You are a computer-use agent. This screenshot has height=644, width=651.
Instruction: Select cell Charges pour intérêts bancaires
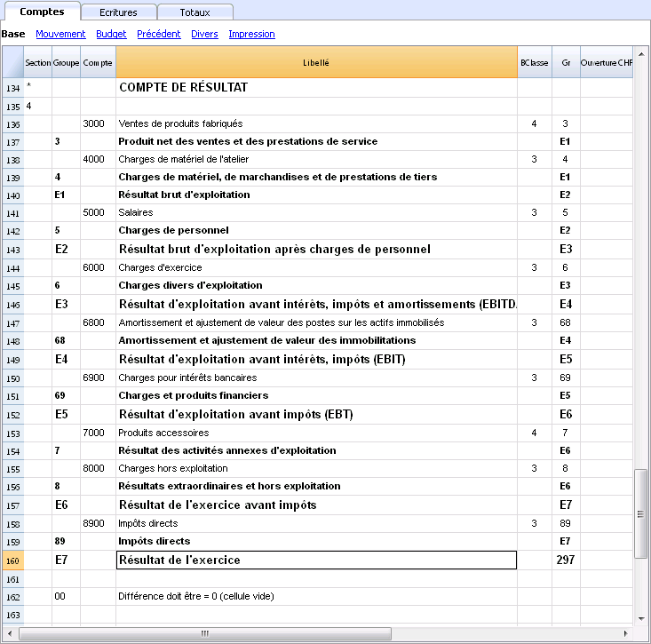click(x=316, y=378)
